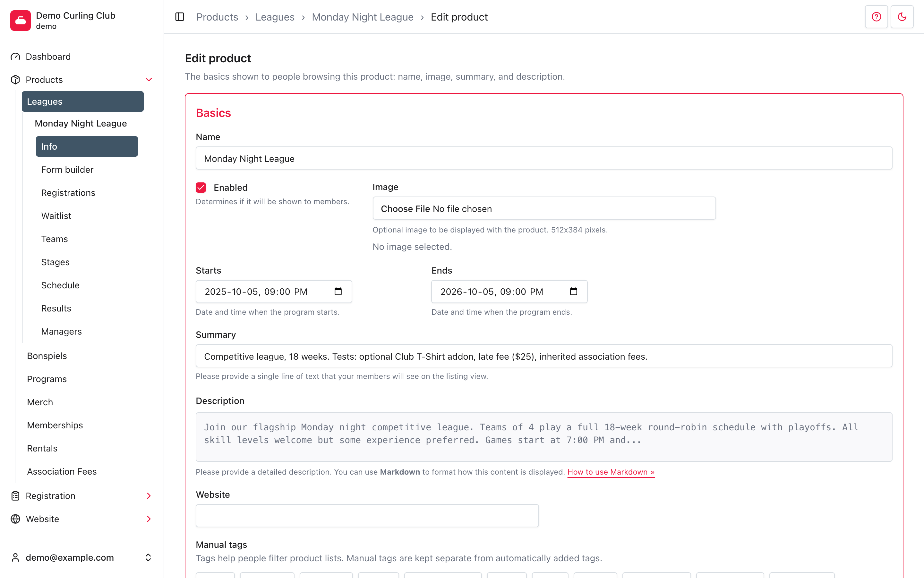Click the Website globe icon
Screen dimensions: 924x578
[15, 519]
